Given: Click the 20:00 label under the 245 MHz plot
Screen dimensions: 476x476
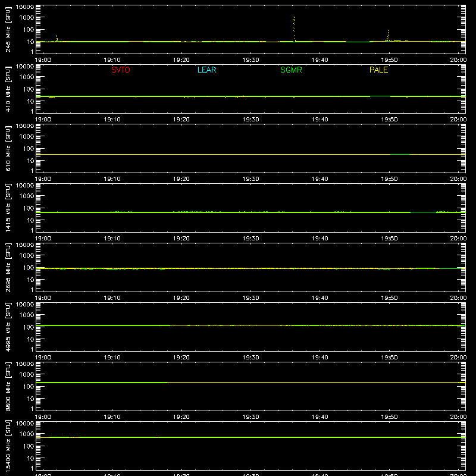Looking at the screenshot, I should [458, 60].
